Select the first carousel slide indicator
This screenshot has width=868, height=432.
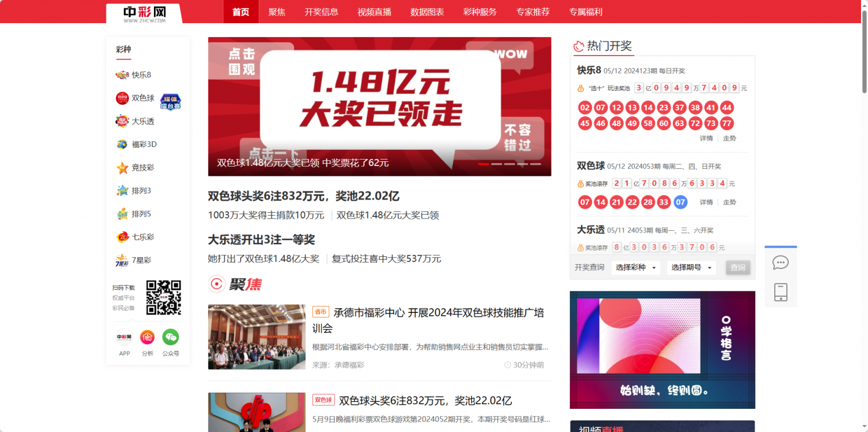tap(484, 164)
